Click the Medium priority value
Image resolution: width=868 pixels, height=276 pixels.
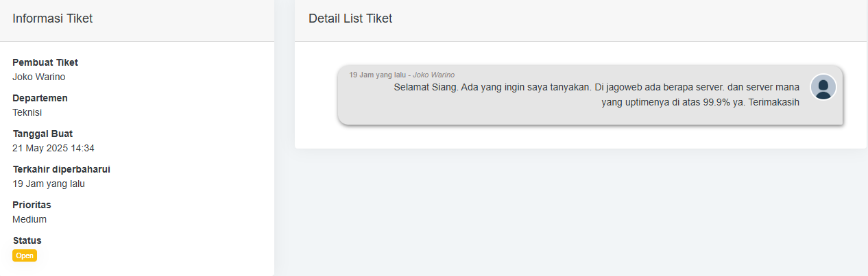(29, 219)
